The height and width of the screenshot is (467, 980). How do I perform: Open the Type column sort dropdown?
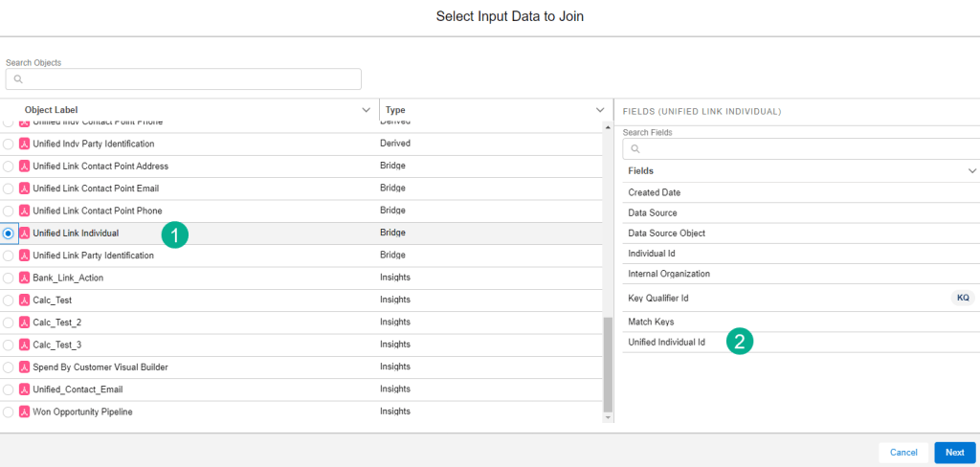tap(600, 110)
